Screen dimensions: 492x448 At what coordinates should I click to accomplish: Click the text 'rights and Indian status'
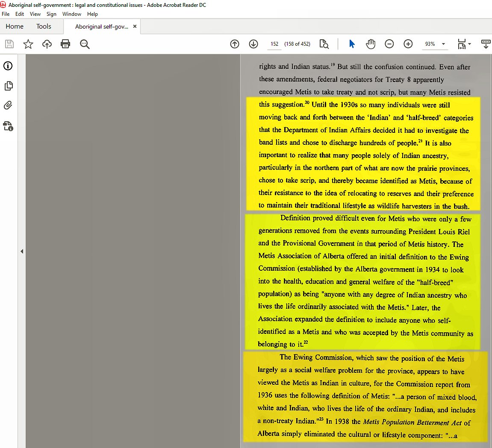pos(295,67)
